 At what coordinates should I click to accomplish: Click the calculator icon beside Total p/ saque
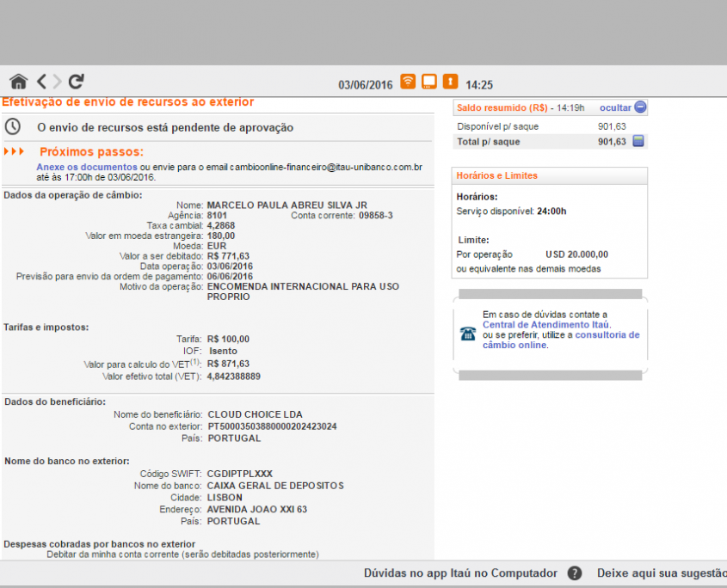pyautogui.click(x=638, y=141)
